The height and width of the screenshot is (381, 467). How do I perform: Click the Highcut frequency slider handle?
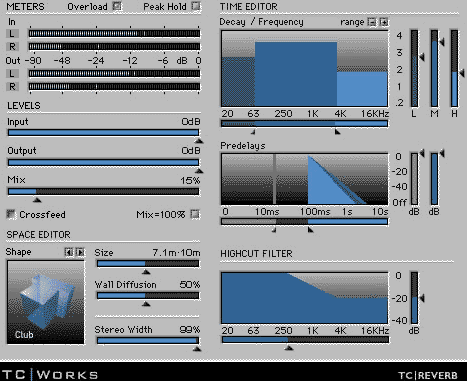point(289,348)
